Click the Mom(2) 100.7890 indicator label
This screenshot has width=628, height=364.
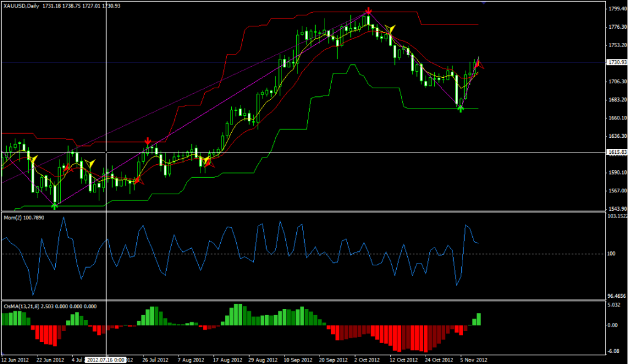24,218
